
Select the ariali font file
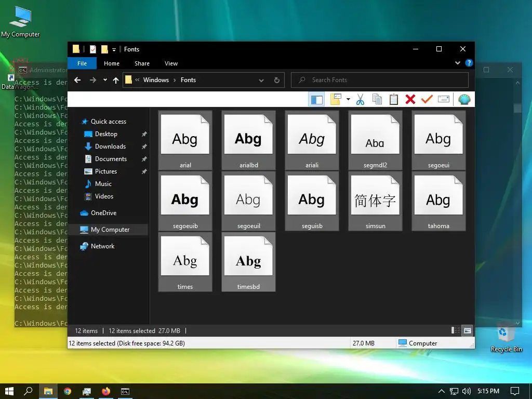[312, 140]
